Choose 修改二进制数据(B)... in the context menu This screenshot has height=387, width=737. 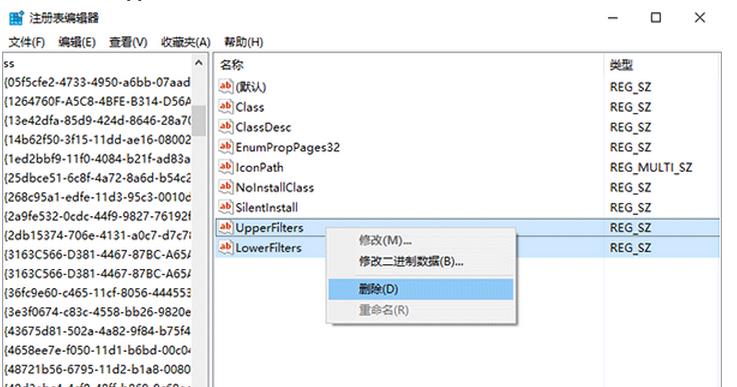(421, 261)
